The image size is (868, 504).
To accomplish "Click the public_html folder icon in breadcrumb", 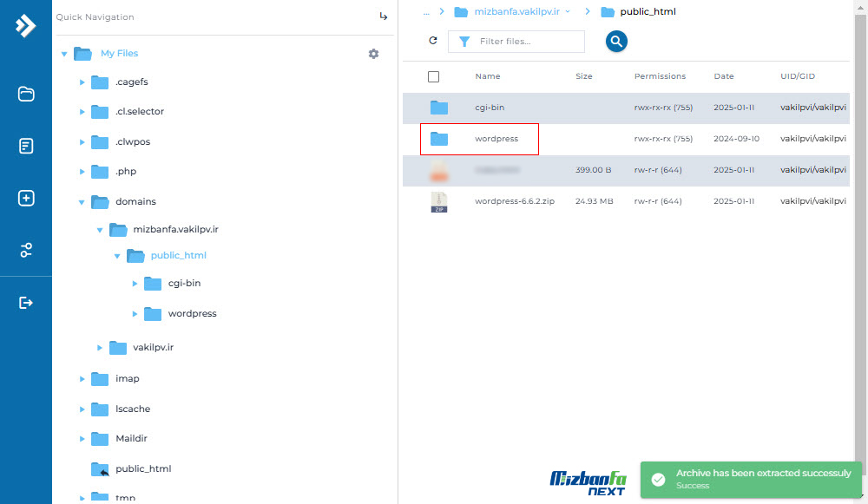I will [608, 11].
